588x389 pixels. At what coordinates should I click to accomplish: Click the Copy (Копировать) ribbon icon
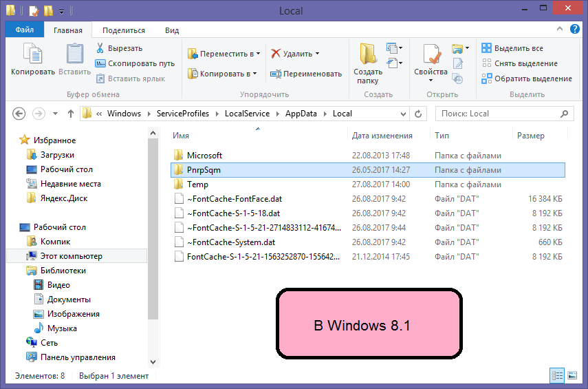click(32, 53)
